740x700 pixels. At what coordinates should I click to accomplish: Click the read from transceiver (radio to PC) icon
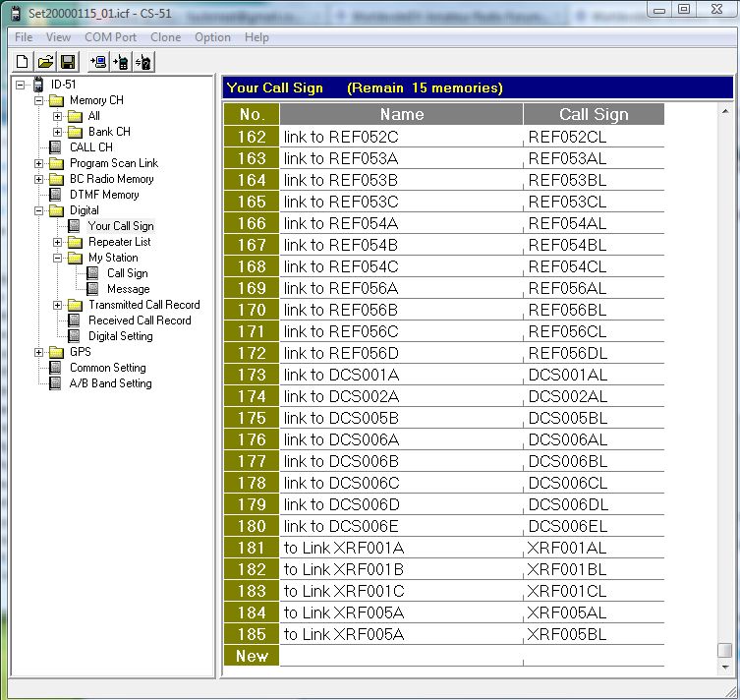(x=97, y=62)
